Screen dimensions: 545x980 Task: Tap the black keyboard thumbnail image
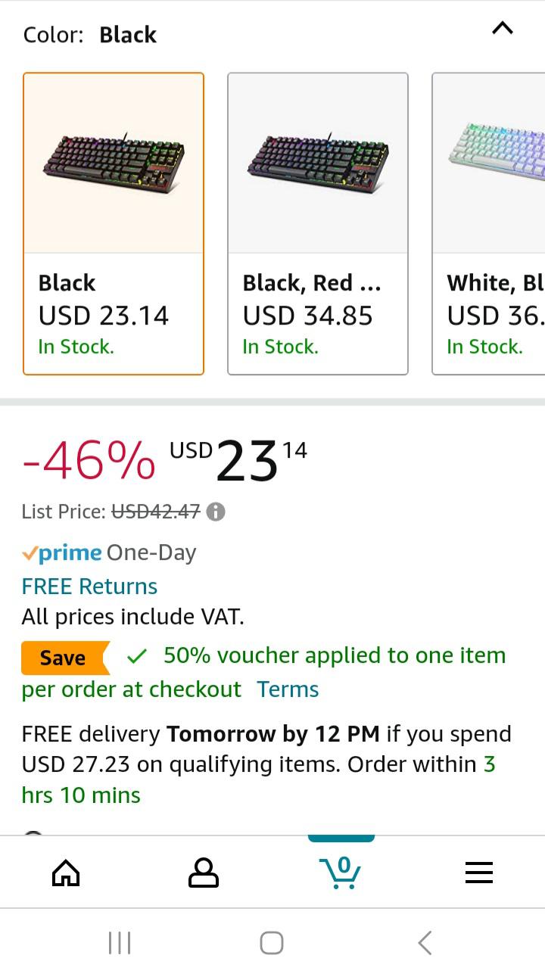tap(114, 163)
